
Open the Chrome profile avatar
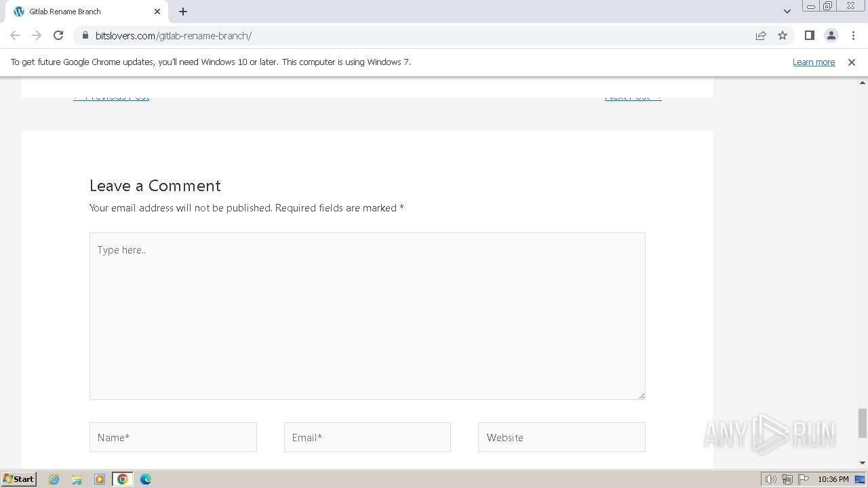(x=831, y=35)
